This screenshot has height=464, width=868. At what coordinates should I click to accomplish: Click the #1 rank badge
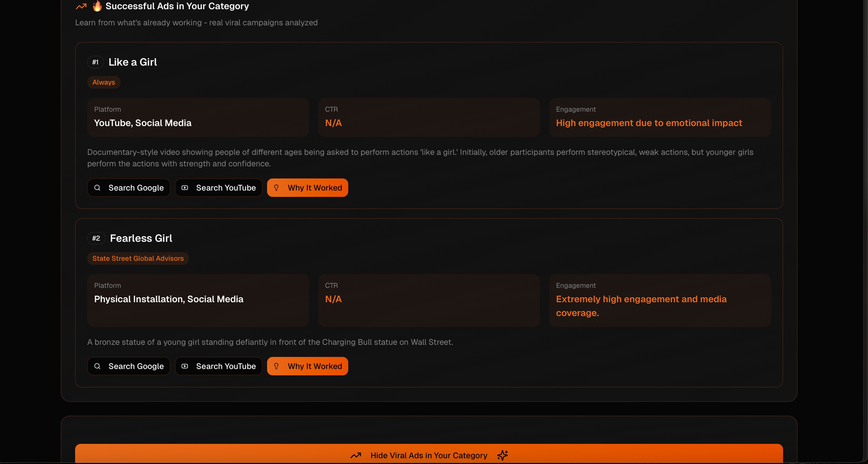(95, 62)
